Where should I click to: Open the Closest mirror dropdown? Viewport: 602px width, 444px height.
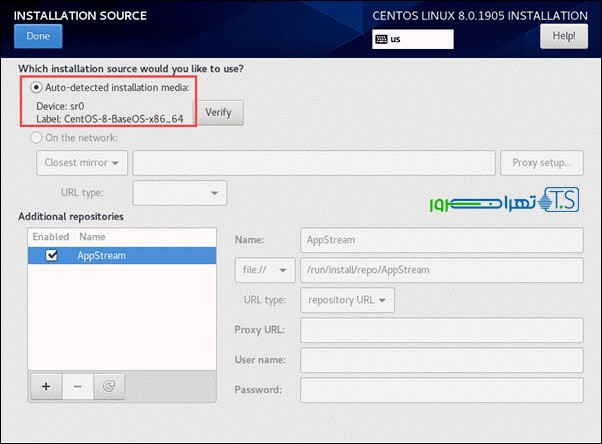click(82, 162)
